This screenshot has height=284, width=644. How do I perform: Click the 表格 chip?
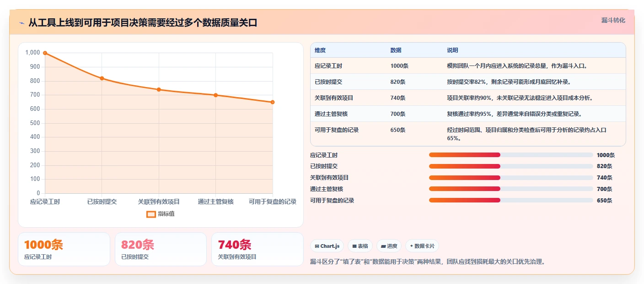click(360, 246)
